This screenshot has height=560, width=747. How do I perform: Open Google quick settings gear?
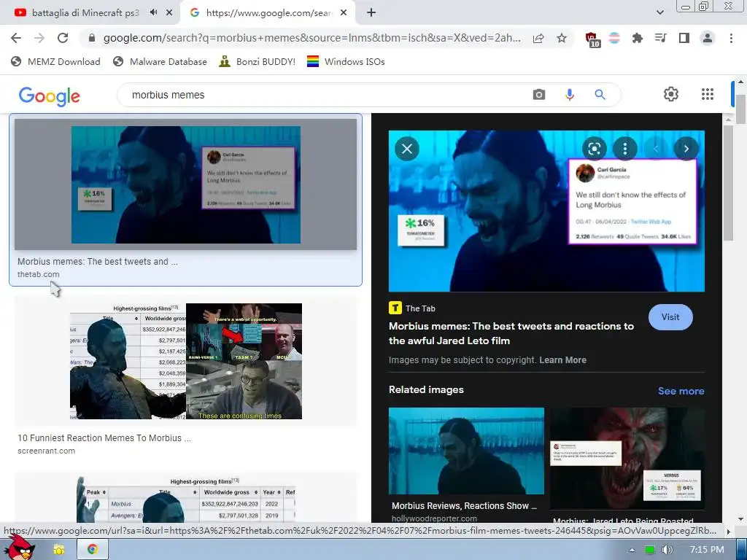671,94
